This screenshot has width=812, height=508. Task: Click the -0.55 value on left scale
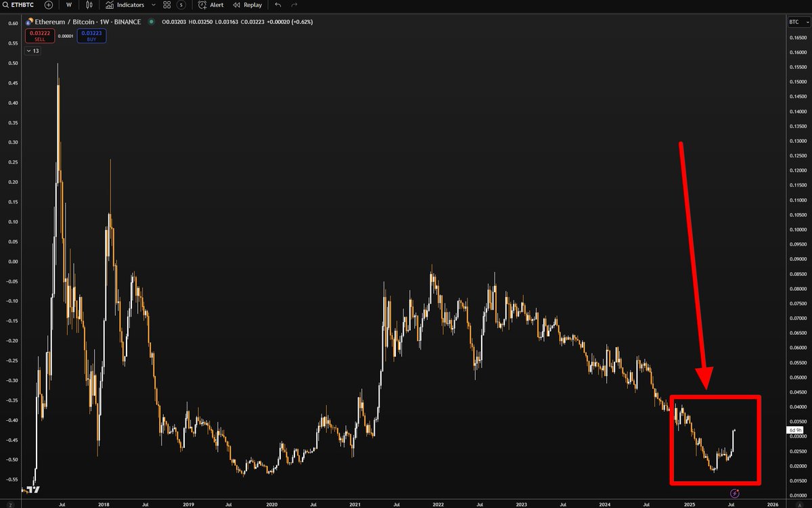(13, 478)
